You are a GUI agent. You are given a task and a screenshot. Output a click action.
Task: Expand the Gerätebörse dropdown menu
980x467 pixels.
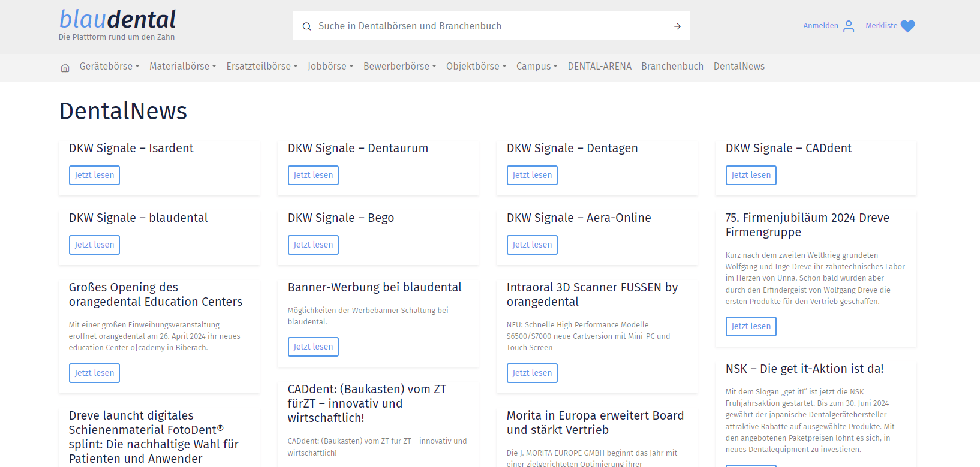pyautogui.click(x=109, y=67)
